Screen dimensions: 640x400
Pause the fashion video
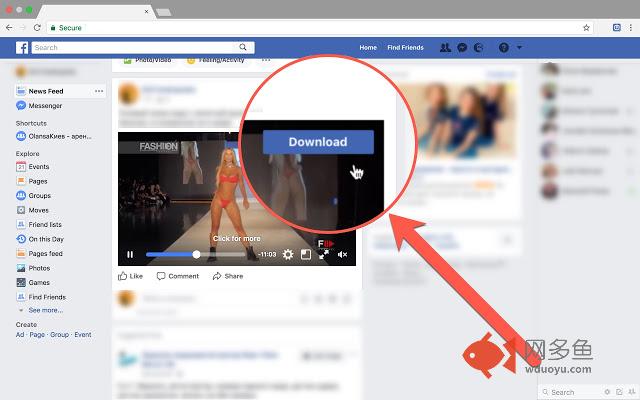coord(130,254)
